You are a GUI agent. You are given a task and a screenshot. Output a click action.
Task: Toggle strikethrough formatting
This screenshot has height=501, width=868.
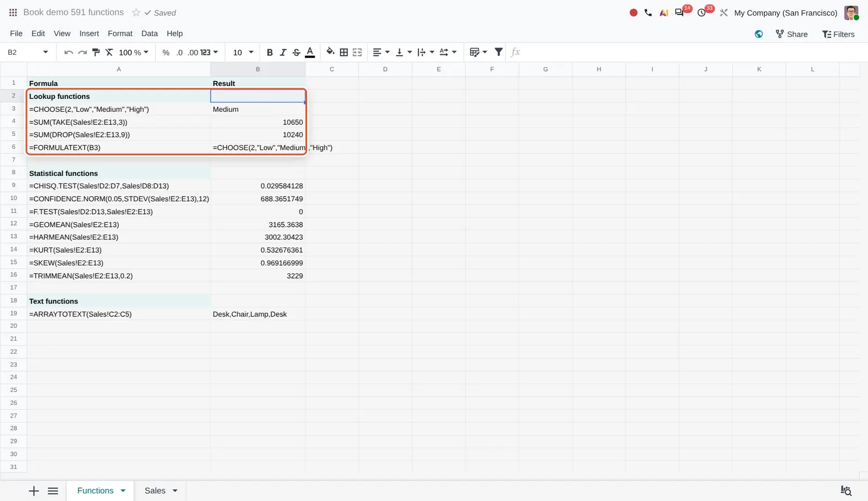pos(296,52)
